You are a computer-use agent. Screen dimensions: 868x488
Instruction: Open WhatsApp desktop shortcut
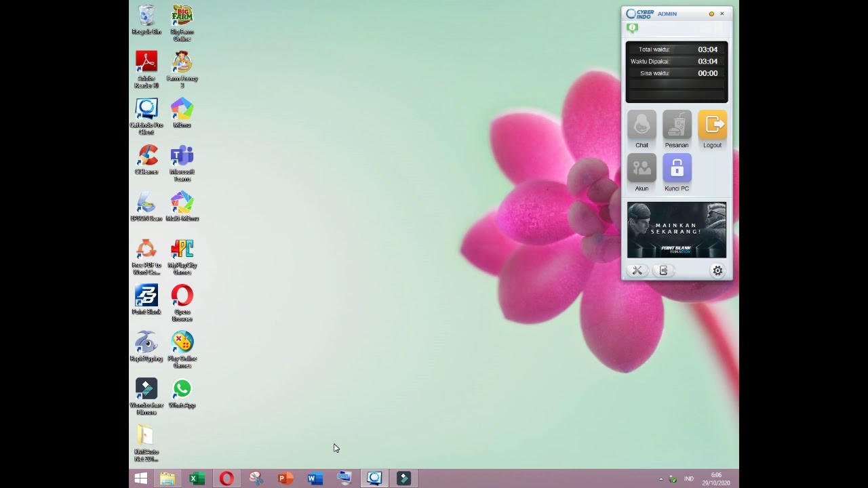182,393
